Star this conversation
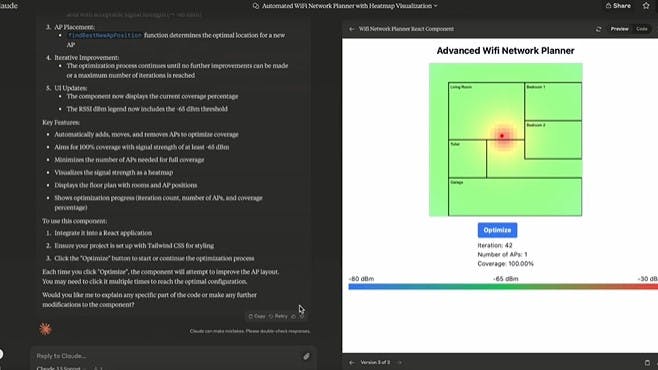The height and width of the screenshot is (370, 658). click(646, 5)
